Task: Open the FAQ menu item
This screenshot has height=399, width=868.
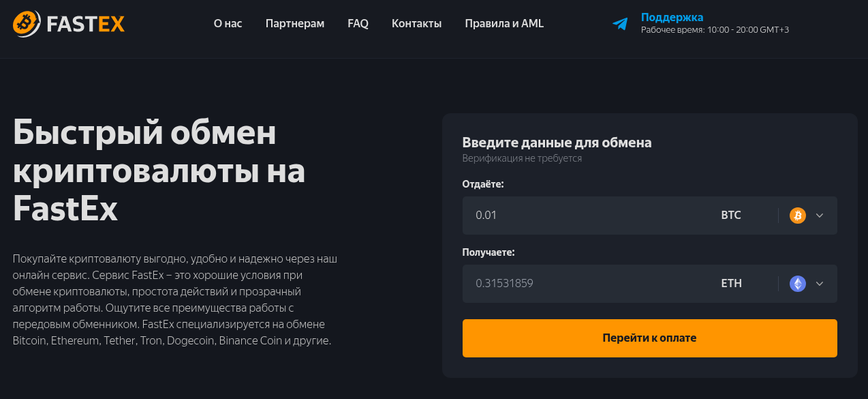Action: [x=358, y=24]
